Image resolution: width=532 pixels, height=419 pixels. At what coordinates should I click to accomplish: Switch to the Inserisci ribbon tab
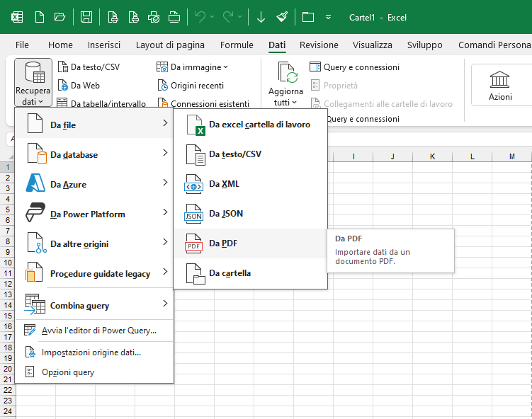click(x=104, y=45)
